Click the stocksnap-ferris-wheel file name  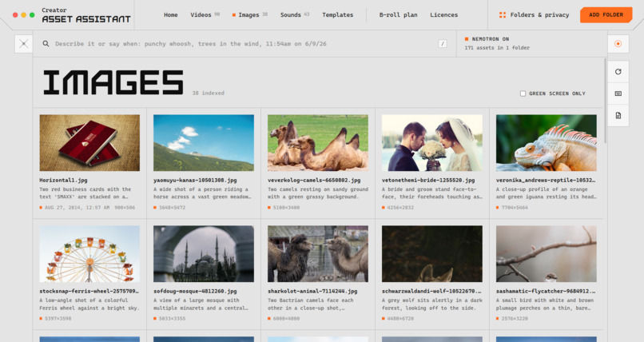click(x=89, y=291)
